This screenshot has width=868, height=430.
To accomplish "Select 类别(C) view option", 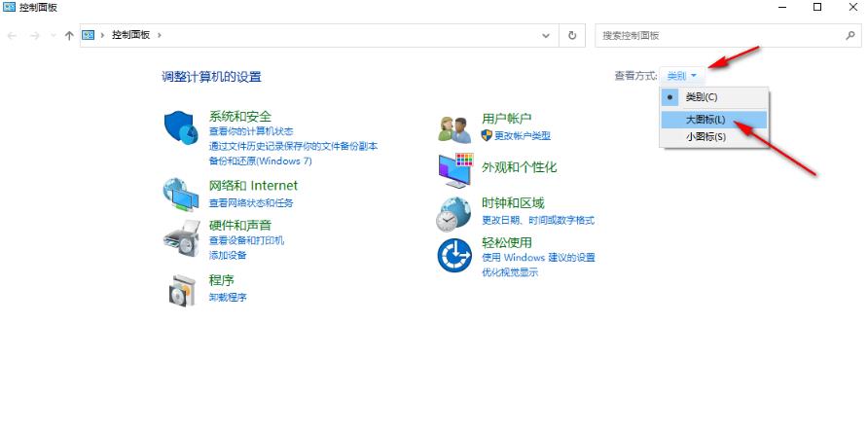I will coord(714,97).
